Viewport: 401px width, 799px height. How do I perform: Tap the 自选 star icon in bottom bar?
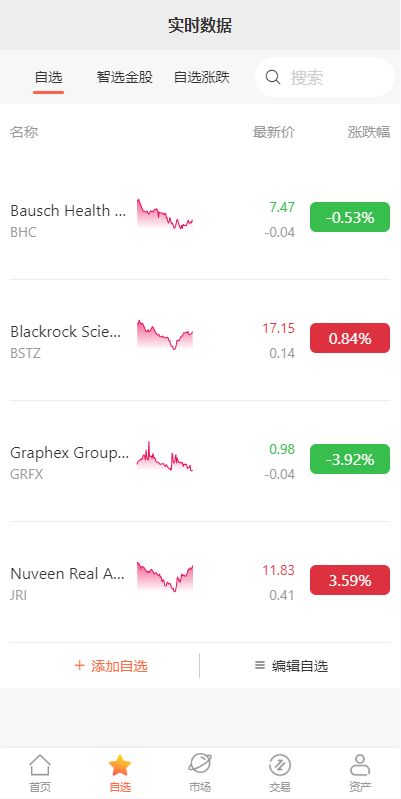[120, 765]
